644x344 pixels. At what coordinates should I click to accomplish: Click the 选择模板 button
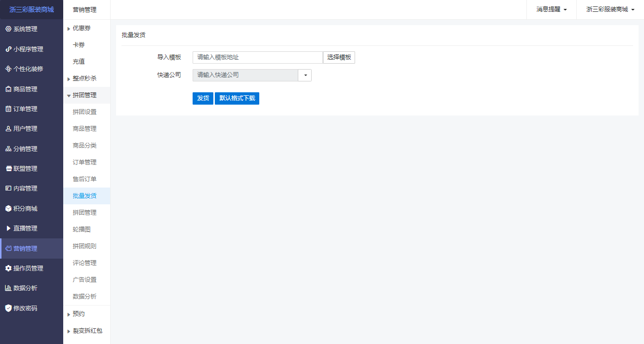339,57
